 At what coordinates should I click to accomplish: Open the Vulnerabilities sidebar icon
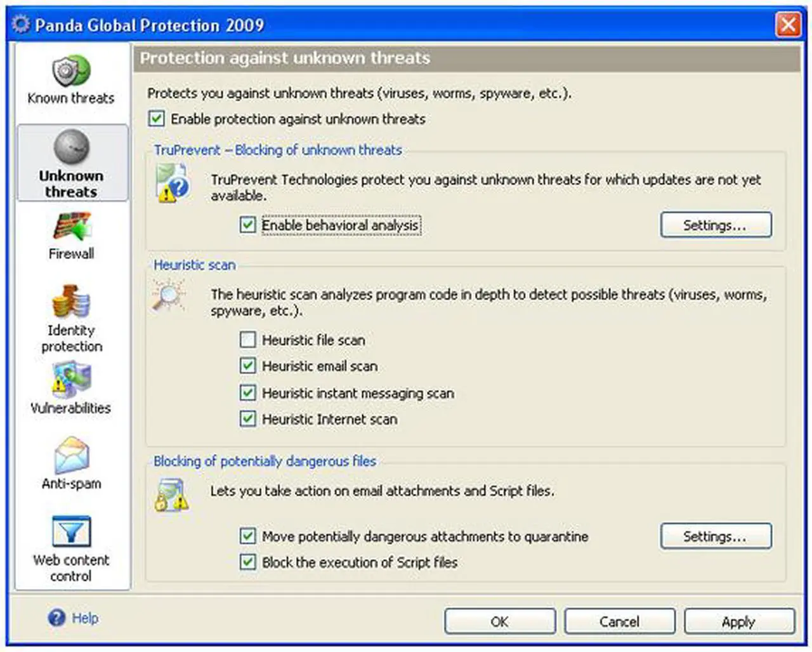72,379
